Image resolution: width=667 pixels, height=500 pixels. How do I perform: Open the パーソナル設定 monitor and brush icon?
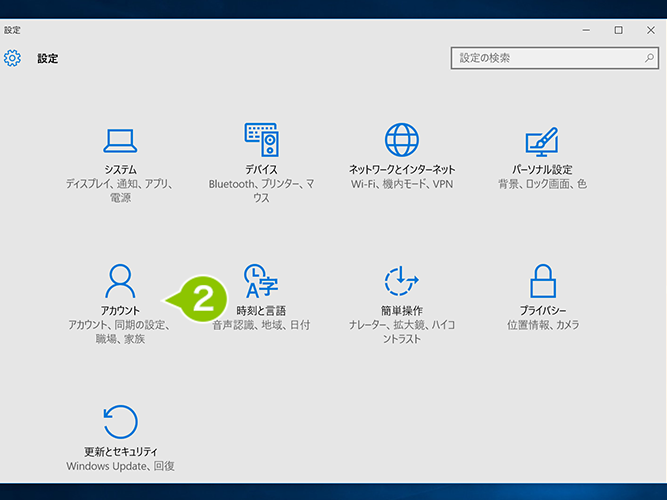pos(542,141)
